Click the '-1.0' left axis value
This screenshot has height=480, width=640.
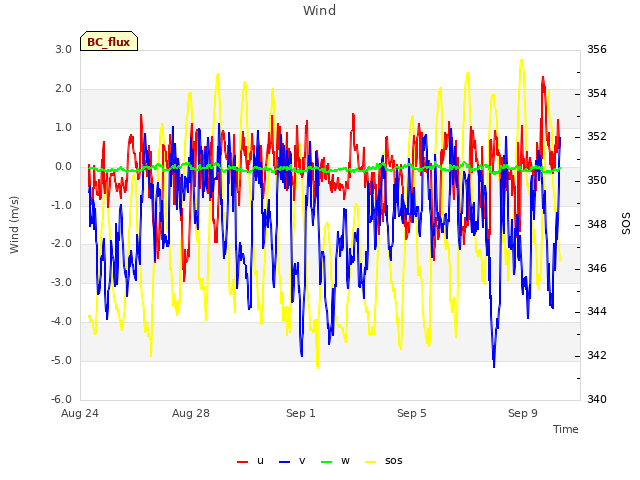pyautogui.click(x=61, y=205)
